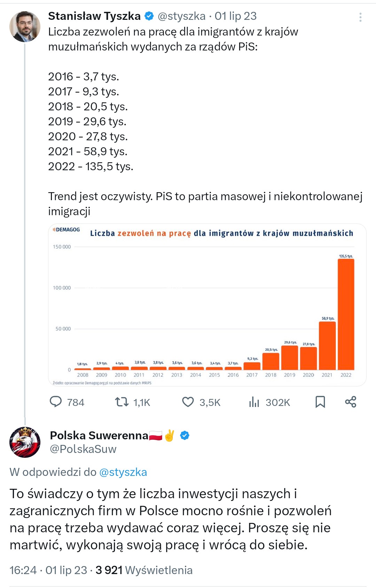
Task: Click the verified badge beside Polska Suwerenna
Action: point(185,436)
